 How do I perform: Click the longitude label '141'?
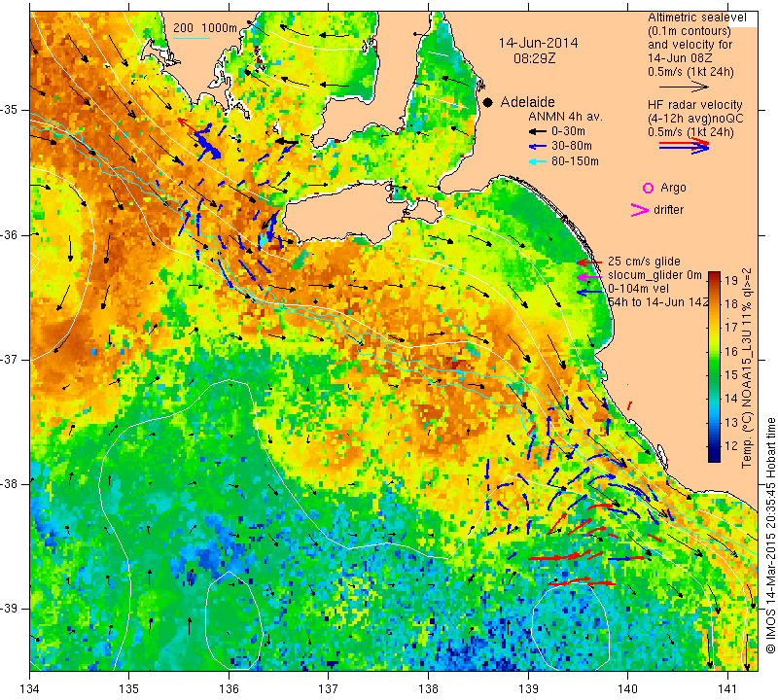tap(727, 688)
